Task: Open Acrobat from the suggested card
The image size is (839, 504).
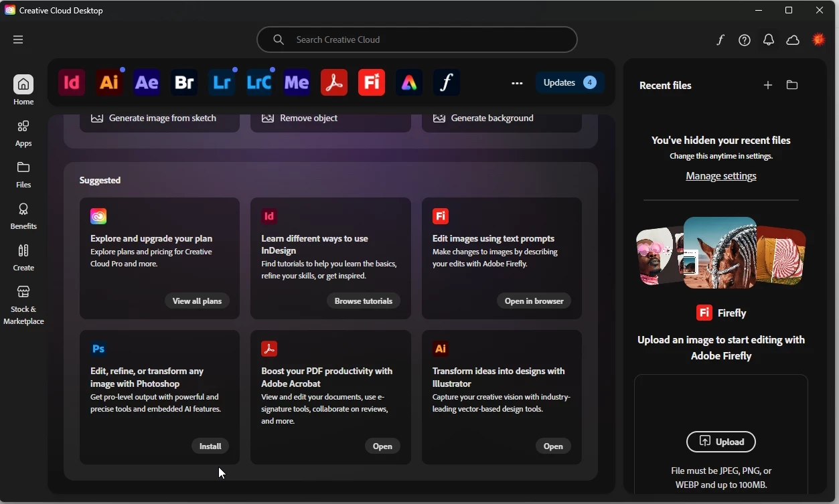Action: pyautogui.click(x=382, y=446)
